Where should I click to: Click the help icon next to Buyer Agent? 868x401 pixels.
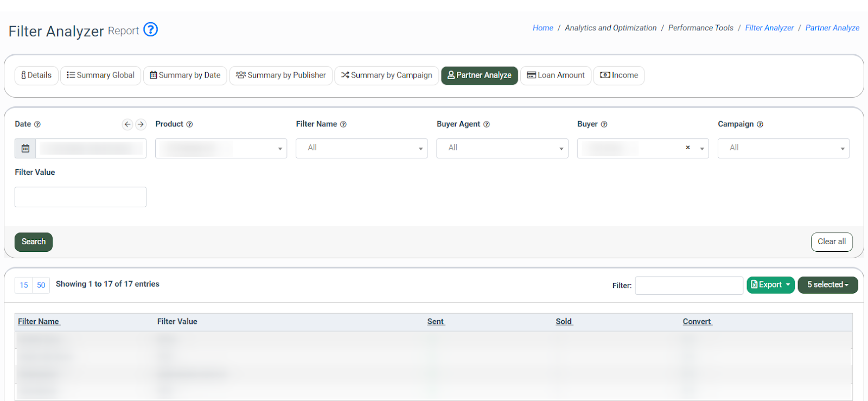[x=486, y=124]
